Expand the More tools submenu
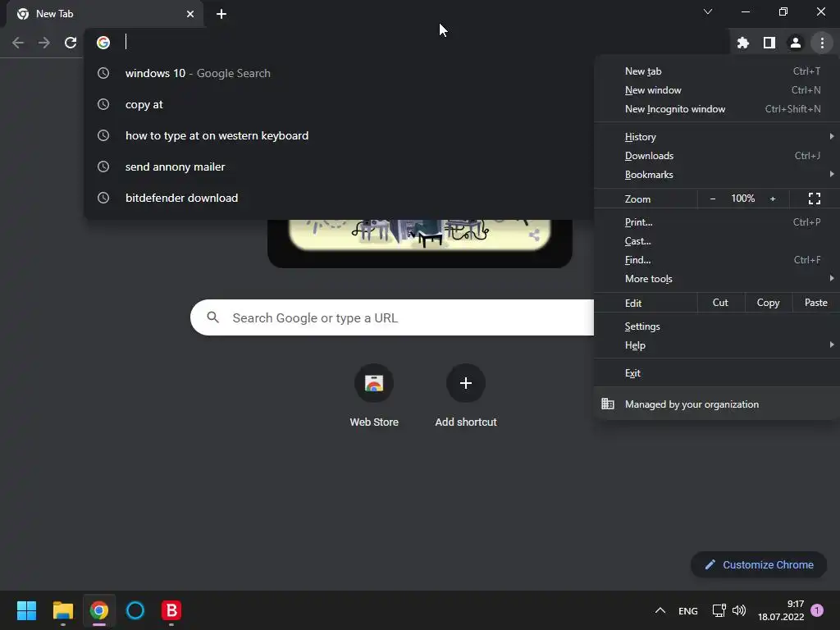The width and height of the screenshot is (840, 630). (x=717, y=279)
